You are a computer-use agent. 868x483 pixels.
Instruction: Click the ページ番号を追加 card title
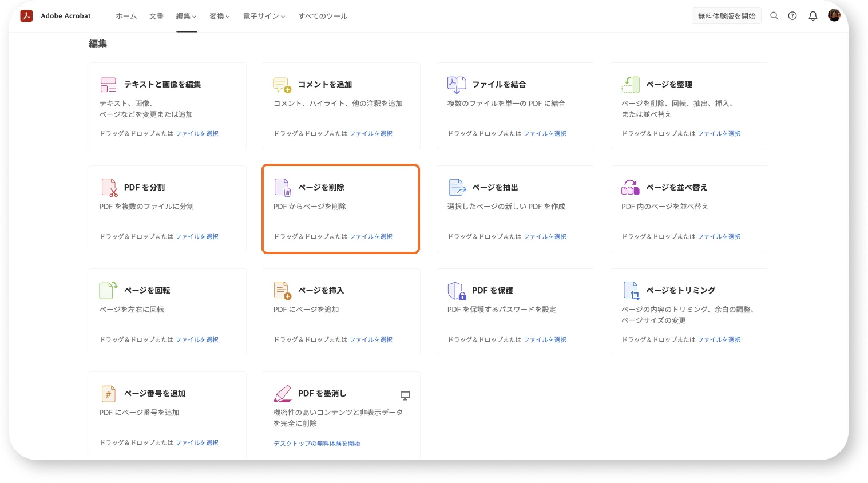(154, 393)
